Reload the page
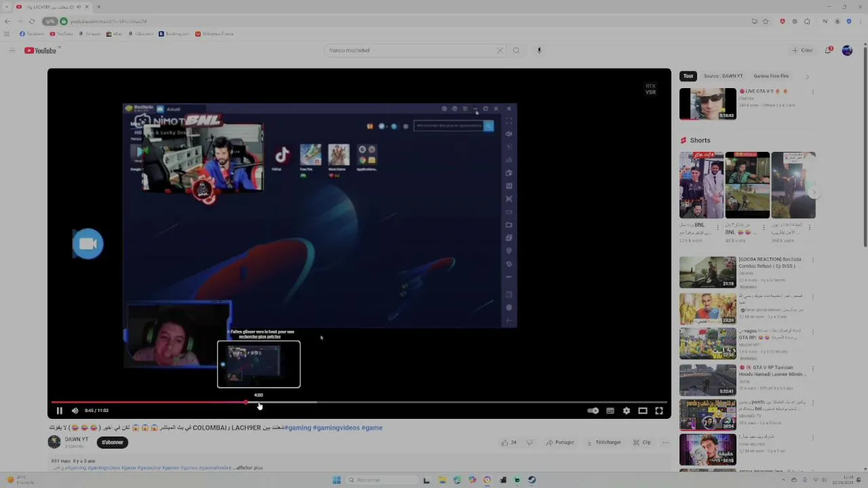This screenshot has width=868, height=488. [31, 21]
